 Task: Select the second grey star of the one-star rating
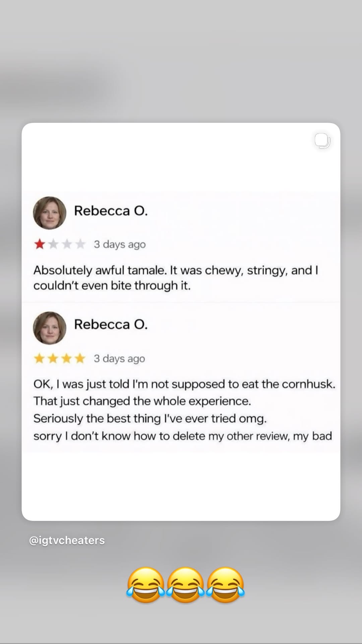pos(53,244)
